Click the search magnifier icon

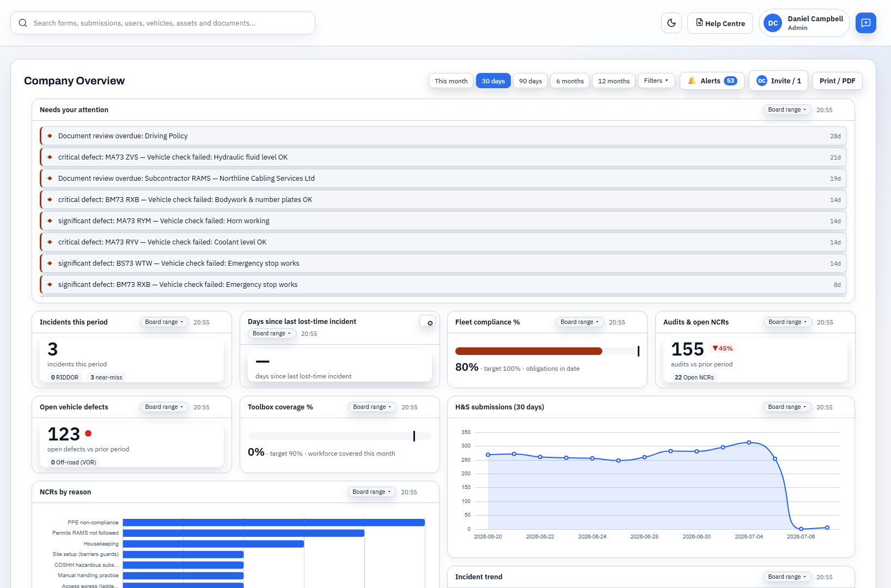(x=23, y=23)
